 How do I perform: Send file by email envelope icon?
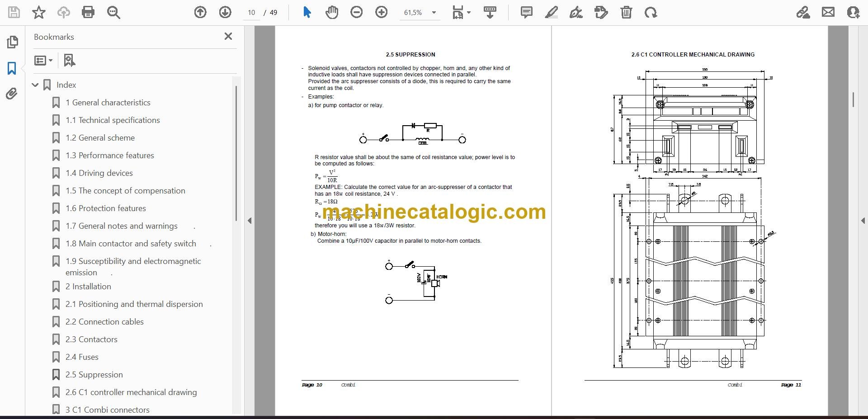click(828, 12)
